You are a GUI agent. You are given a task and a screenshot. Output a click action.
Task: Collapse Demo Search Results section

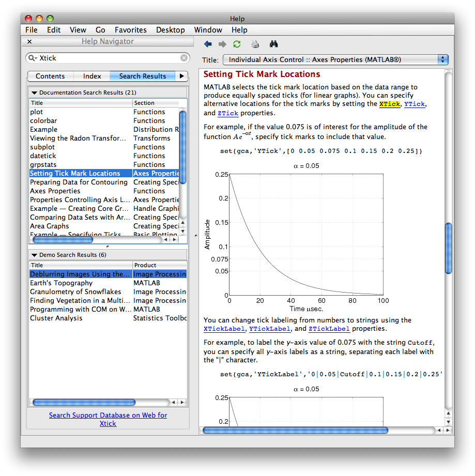(x=34, y=255)
